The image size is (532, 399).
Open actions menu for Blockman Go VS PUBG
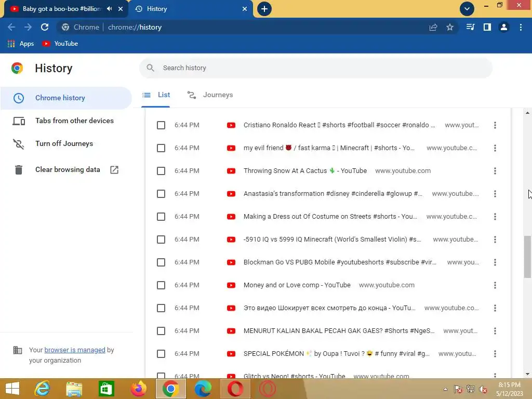495,262
